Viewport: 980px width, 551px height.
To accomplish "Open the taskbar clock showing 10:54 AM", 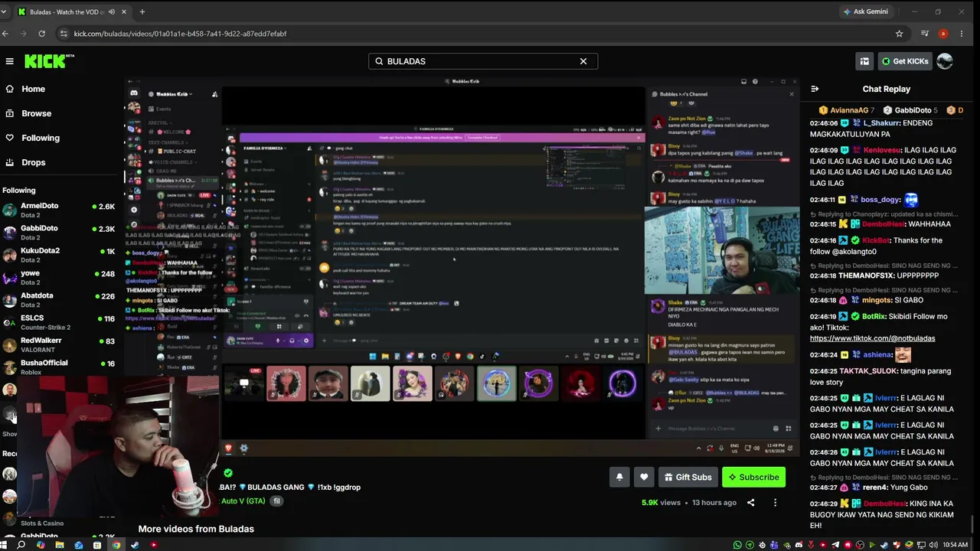I will click(x=955, y=545).
